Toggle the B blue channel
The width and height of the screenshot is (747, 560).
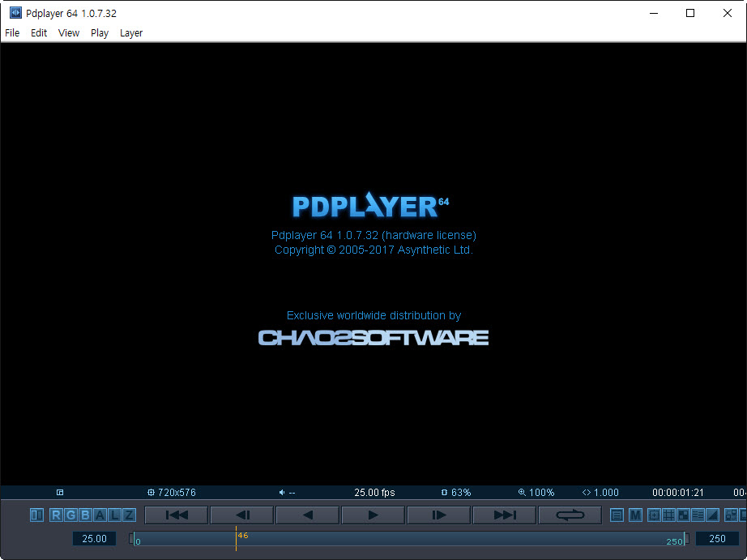pos(85,515)
